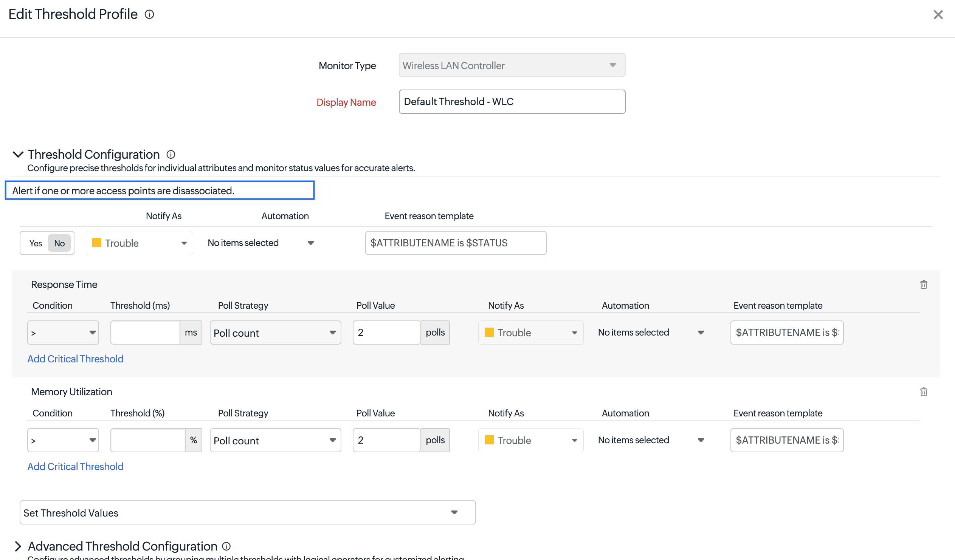The width and height of the screenshot is (955, 560).
Task: Add Critical Threshold for Memory Utilization
Action: pos(75,466)
